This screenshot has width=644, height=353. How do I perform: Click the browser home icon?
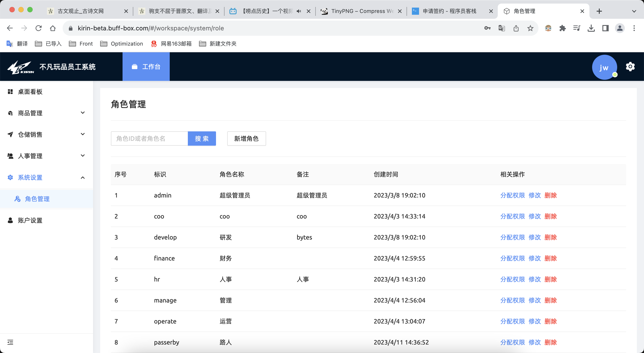pos(53,28)
